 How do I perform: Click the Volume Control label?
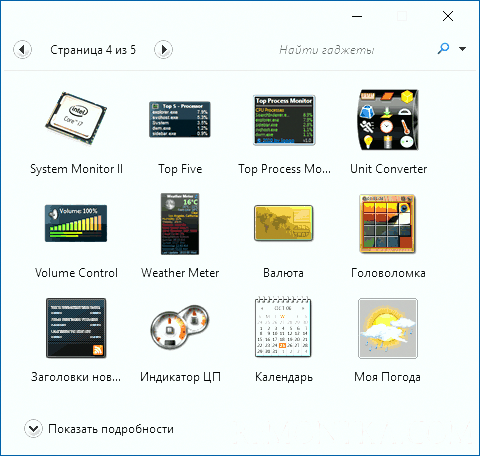[76, 273]
